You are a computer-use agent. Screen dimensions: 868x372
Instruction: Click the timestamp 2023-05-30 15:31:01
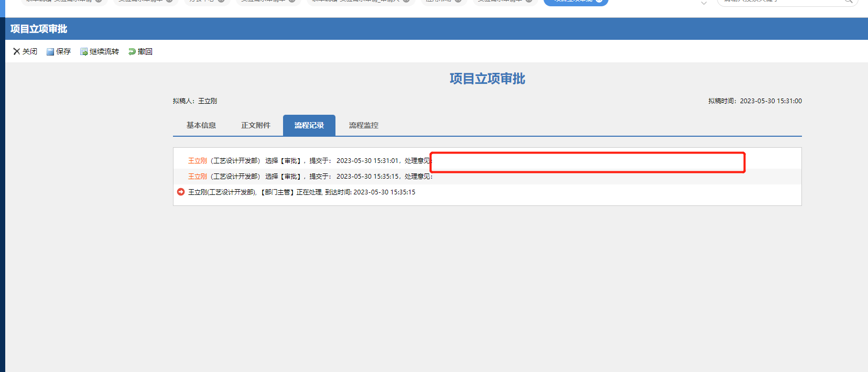[367, 161]
